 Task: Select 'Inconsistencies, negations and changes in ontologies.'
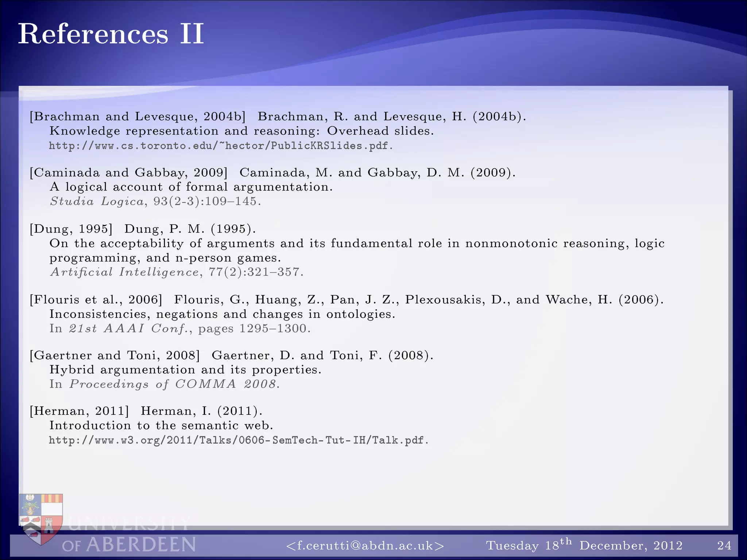click(222, 314)
